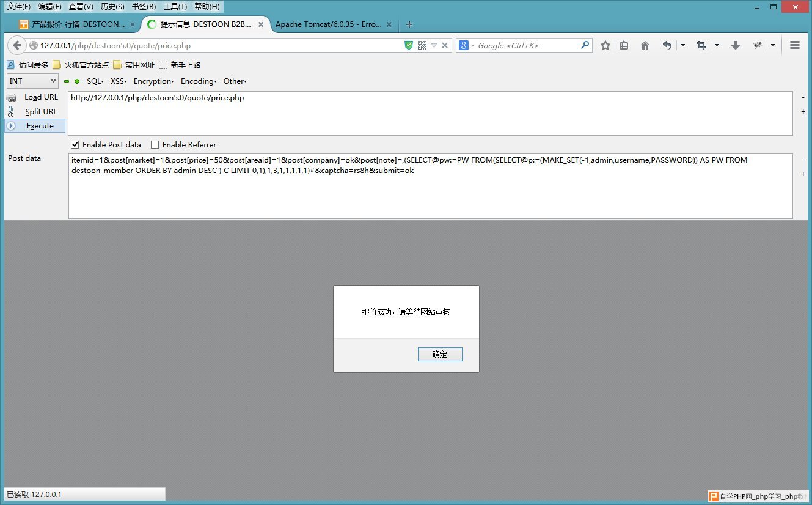Open a new tab with plus icon
This screenshot has height=505, width=812.
click(409, 24)
